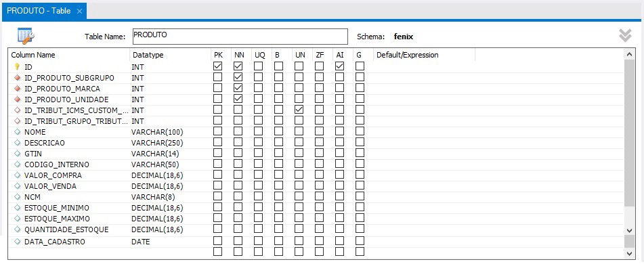Click the diamond icon of DATA_CADASTRO
Viewport: 644px width, 264px height.
coord(17,242)
